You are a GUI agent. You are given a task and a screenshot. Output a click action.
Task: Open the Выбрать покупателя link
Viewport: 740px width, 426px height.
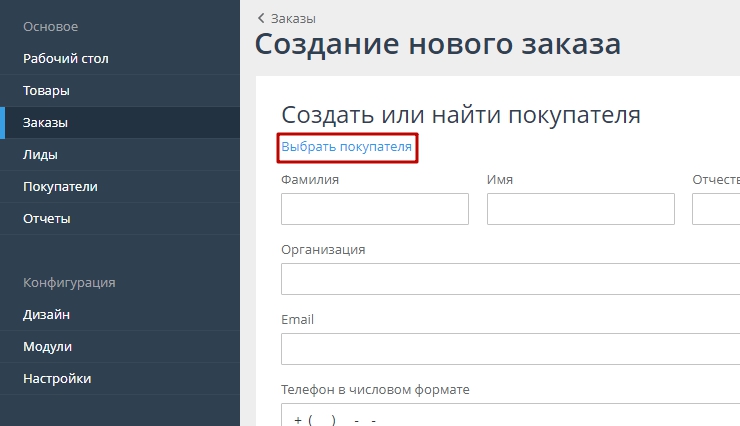click(346, 147)
